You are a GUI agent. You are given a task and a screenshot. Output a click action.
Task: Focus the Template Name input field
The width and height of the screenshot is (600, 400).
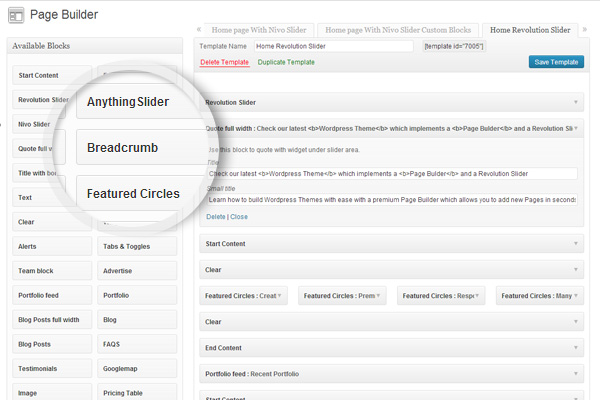(333, 46)
